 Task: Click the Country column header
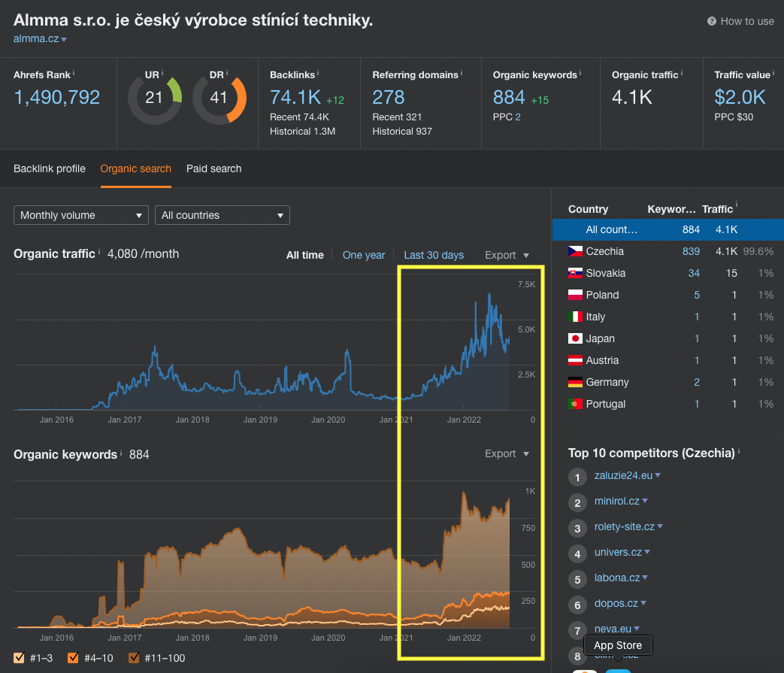588,209
